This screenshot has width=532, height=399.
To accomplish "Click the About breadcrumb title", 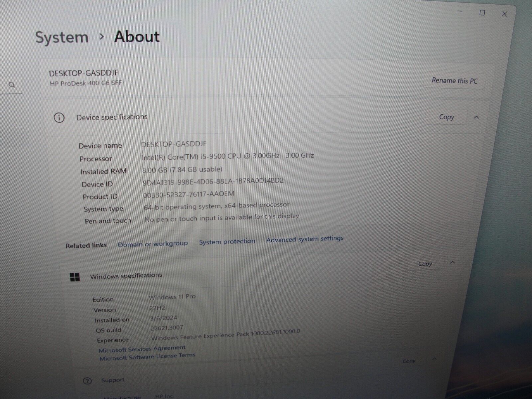I will (x=137, y=37).
